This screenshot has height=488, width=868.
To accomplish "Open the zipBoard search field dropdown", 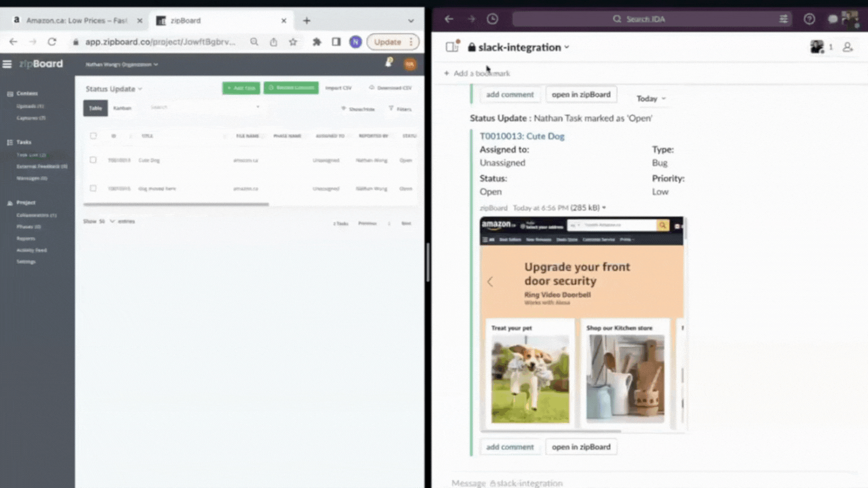I will click(258, 107).
